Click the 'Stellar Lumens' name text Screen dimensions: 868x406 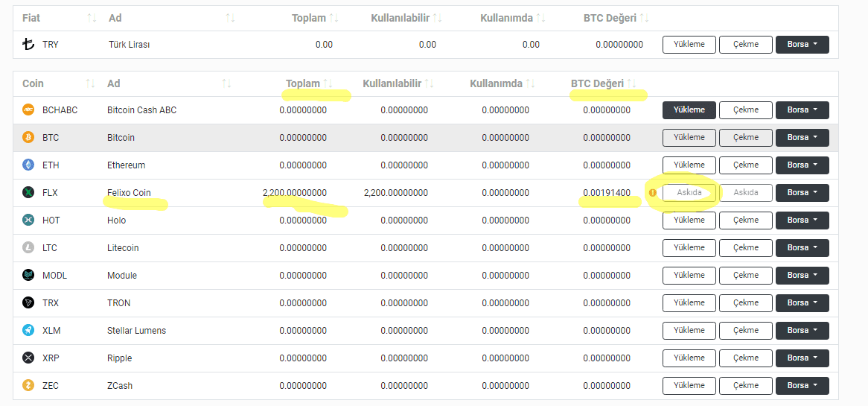tap(137, 330)
